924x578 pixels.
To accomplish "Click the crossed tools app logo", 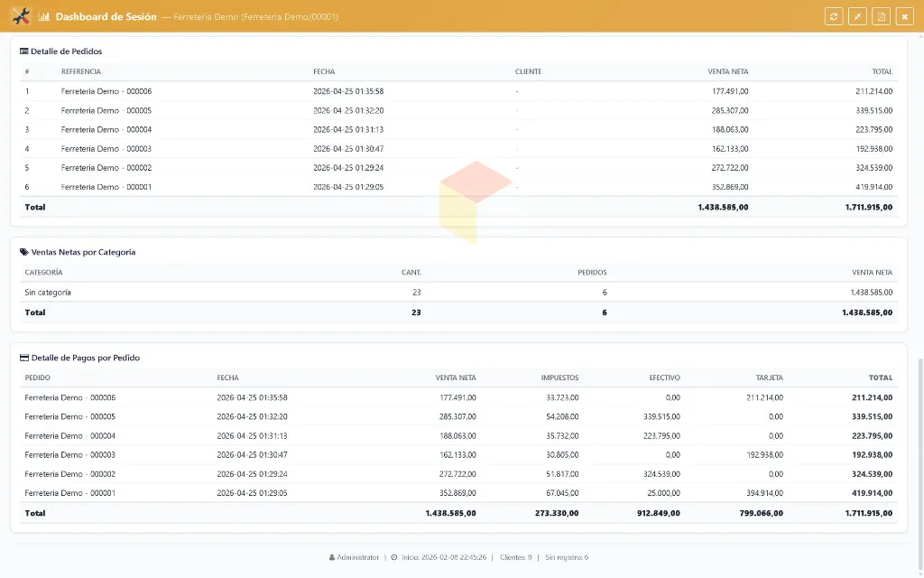I will click(x=21, y=16).
